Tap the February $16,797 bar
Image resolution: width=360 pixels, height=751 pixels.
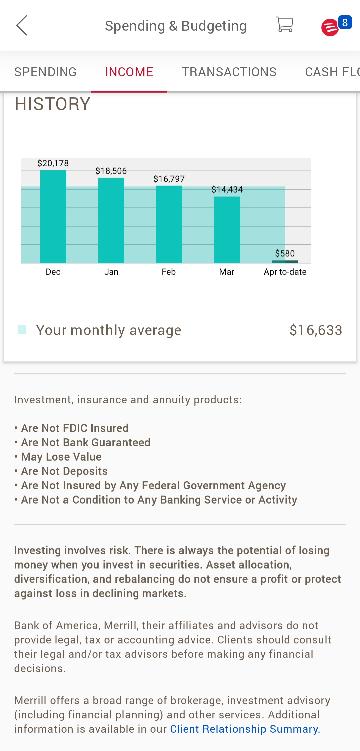point(169,224)
